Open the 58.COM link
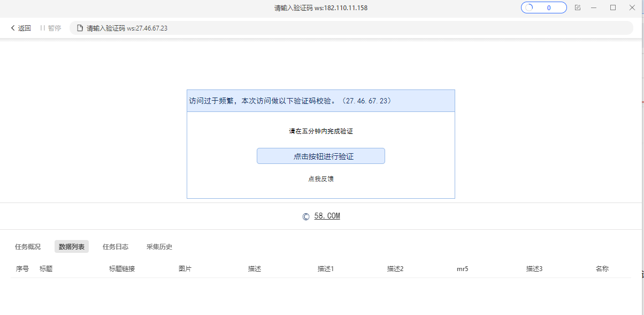The height and width of the screenshot is (315, 644). click(x=327, y=216)
